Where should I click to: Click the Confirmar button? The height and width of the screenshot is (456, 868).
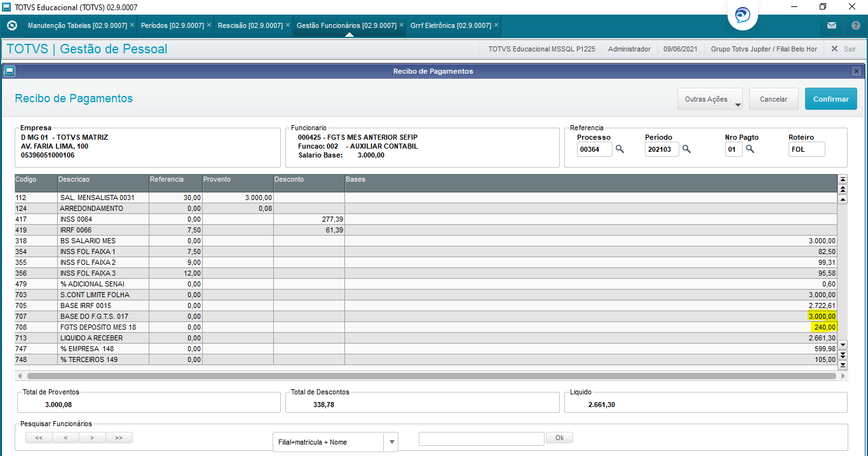831,99
